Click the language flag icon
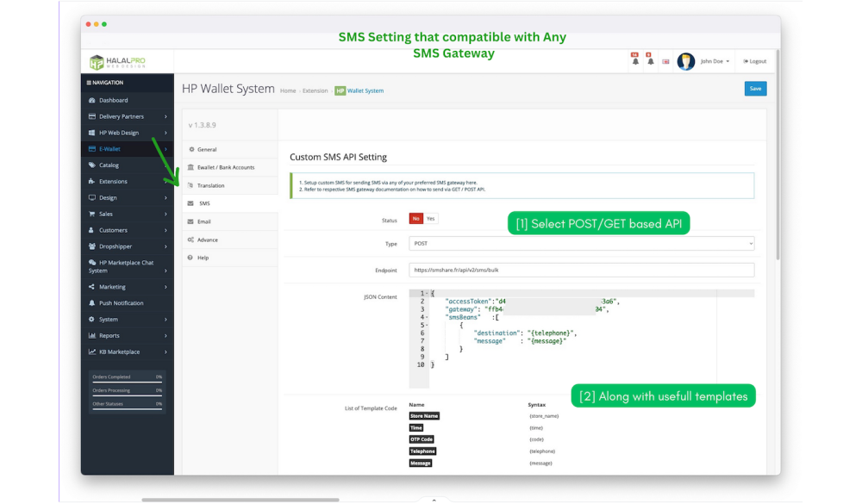This screenshot has height=504, width=862. 665,62
